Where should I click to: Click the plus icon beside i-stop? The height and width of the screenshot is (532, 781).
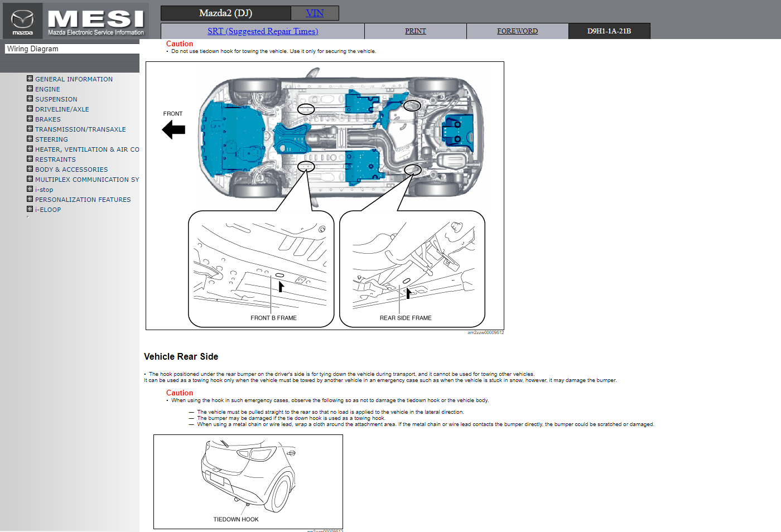point(30,189)
